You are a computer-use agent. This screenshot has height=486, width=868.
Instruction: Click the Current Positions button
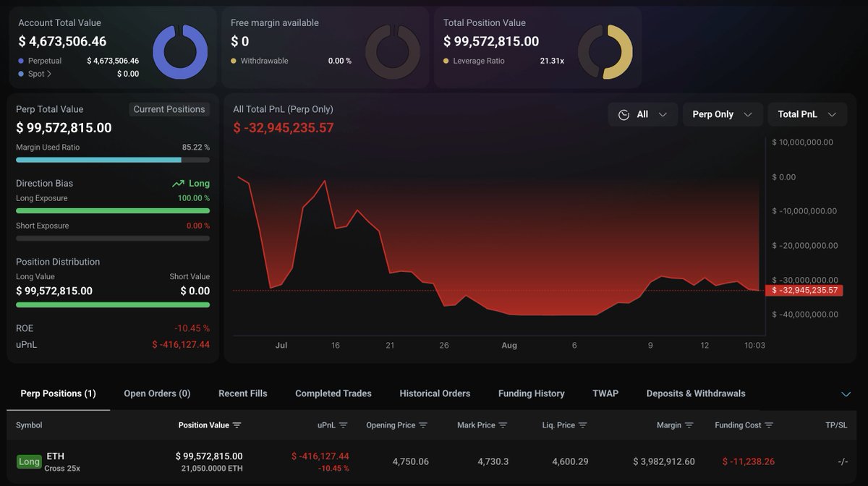[x=169, y=109]
